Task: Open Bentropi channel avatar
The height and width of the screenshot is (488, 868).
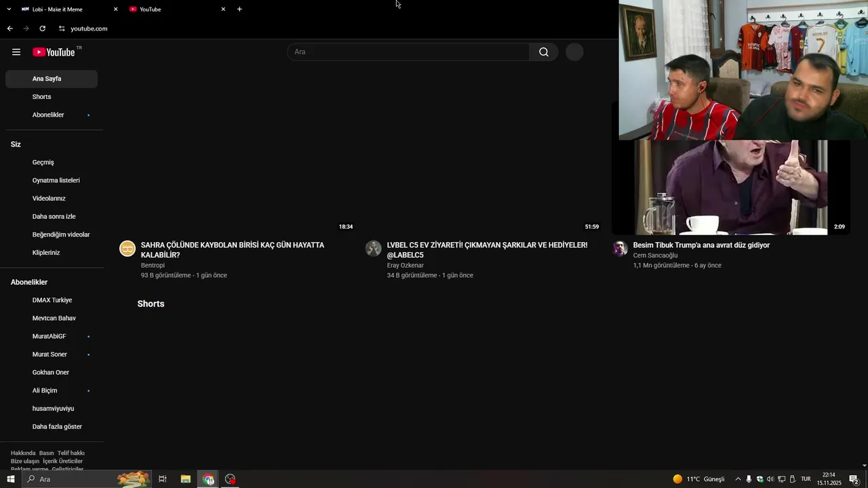Action: pyautogui.click(x=127, y=248)
